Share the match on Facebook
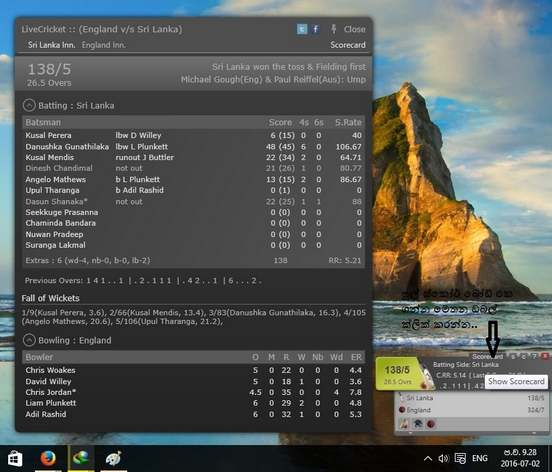 coord(315,29)
